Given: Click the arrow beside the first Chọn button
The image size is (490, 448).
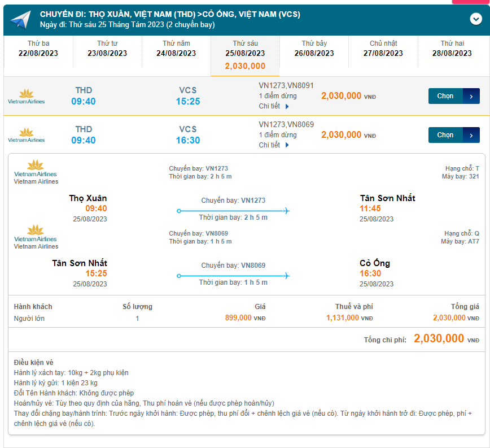Looking at the screenshot, I should [x=471, y=97].
